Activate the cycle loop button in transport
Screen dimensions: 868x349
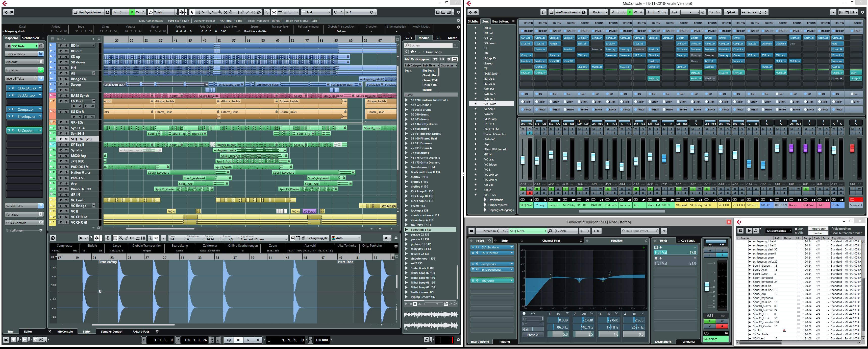click(x=229, y=340)
